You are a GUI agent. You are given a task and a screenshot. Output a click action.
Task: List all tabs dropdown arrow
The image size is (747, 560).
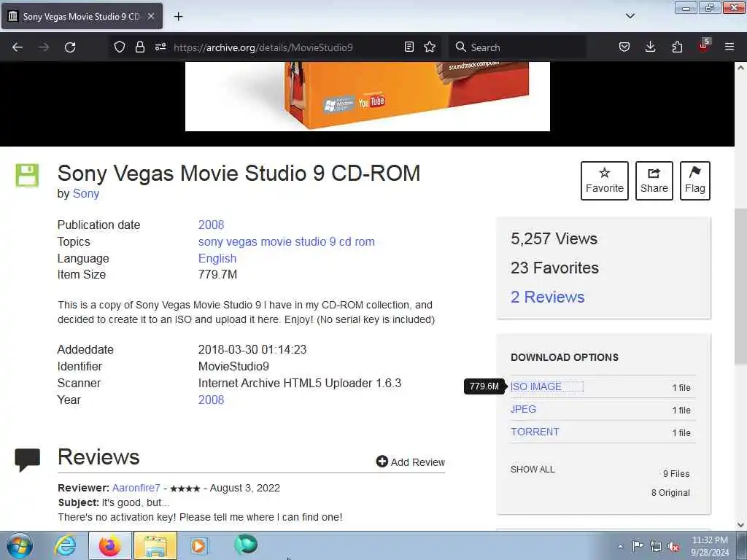click(x=630, y=16)
